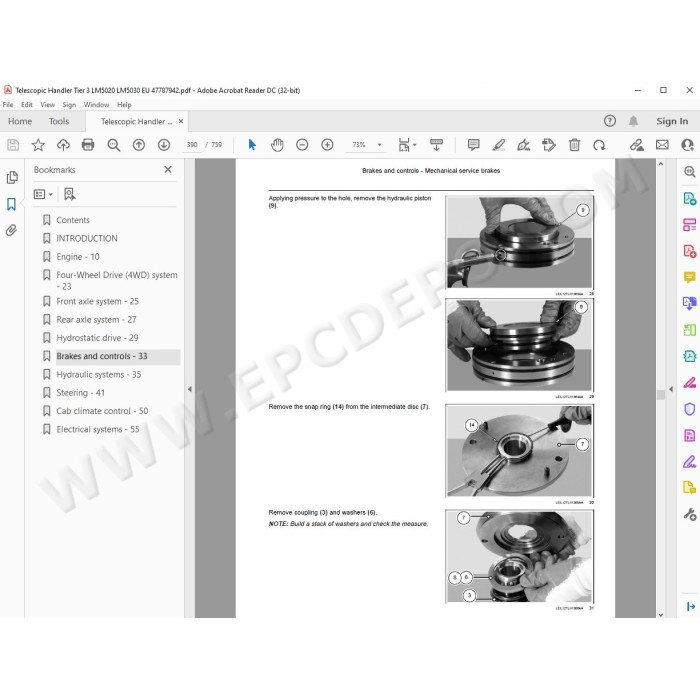
Task: Open the sign document pen tool
Action: point(524,145)
